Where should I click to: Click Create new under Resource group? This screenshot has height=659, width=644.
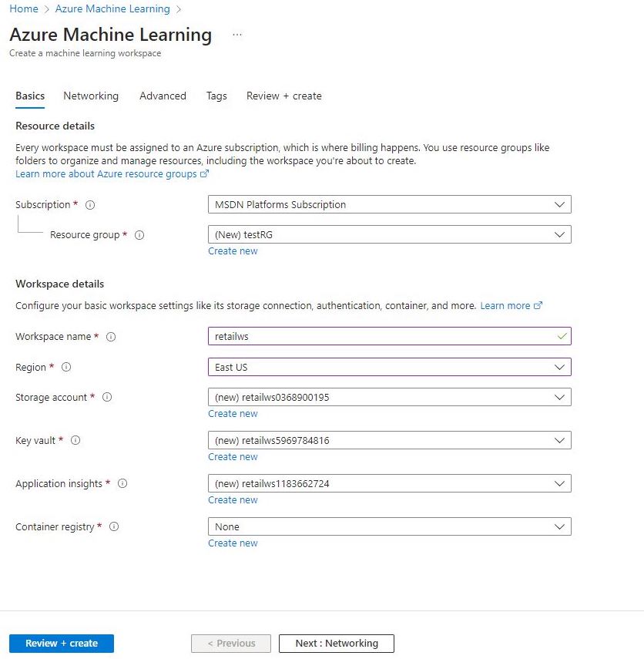click(x=233, y=250)
